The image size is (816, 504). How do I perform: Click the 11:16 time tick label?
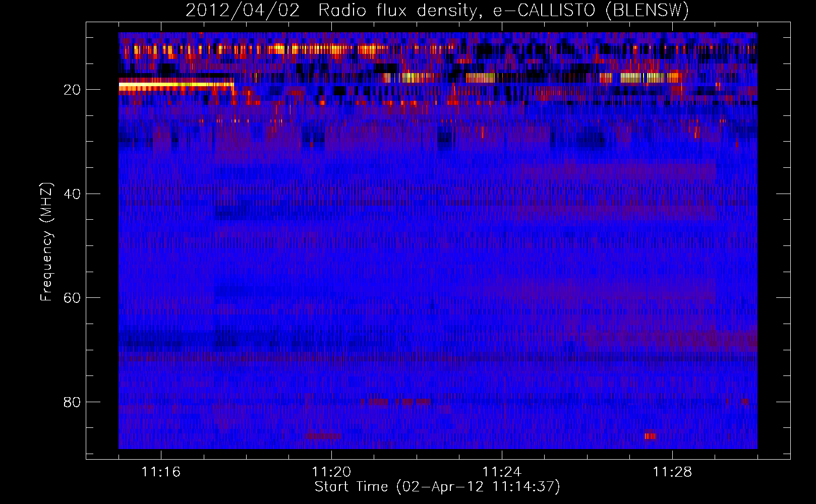(161, 472)
